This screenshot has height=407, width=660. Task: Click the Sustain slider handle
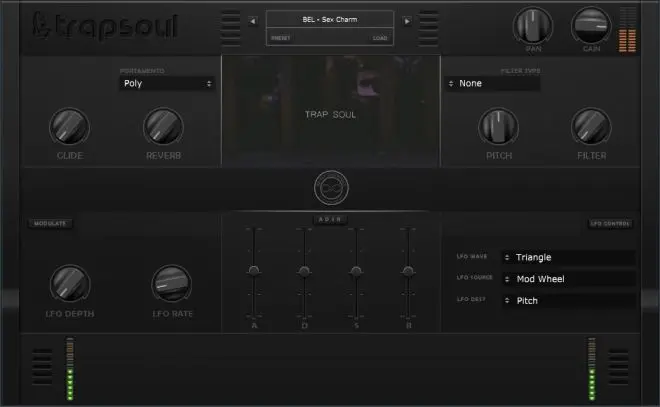pos(356,271)
